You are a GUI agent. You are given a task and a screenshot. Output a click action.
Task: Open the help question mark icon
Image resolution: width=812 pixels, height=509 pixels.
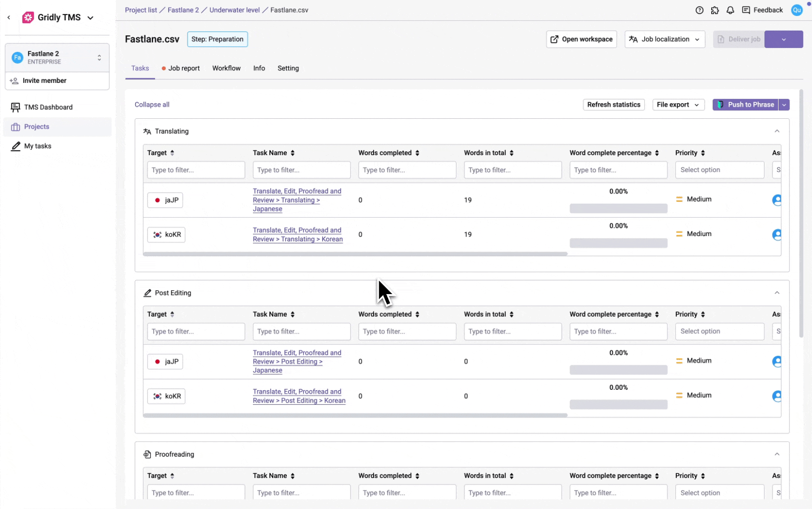(699, 10)
